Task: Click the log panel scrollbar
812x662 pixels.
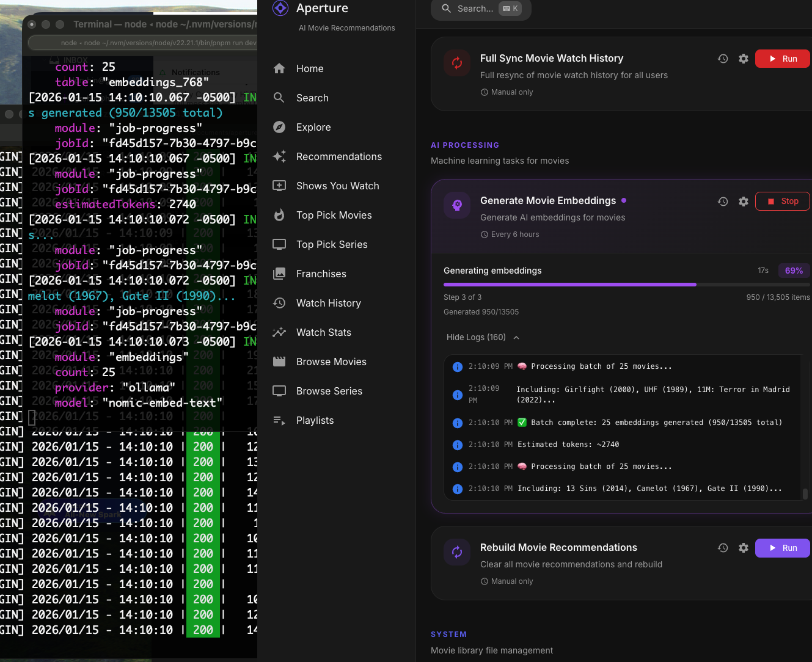Action: click(805, 493)
